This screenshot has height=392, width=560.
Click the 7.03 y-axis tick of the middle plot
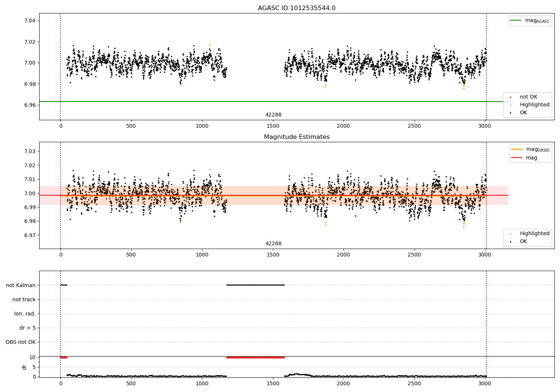click(x=29, y=151)
